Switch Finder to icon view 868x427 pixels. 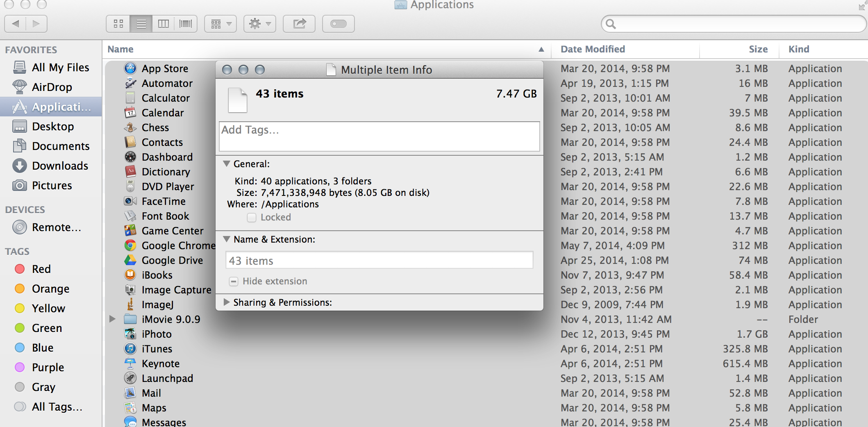[x=118, y=24]
